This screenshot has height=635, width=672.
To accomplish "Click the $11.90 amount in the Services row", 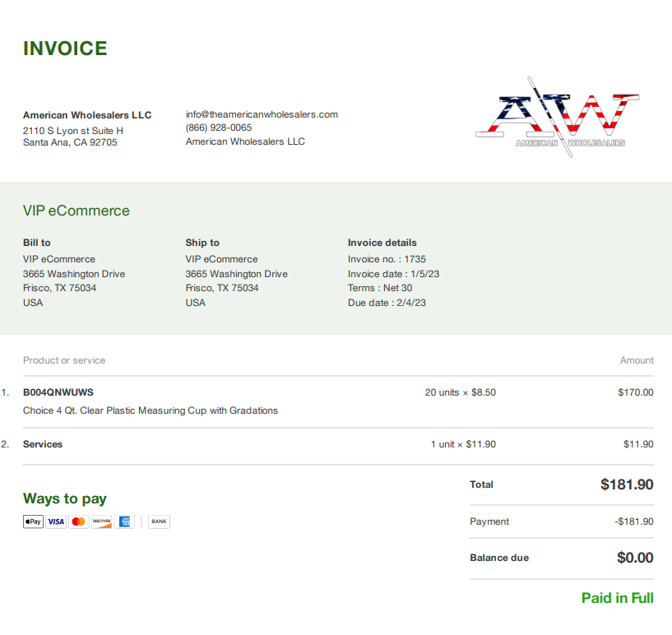I will pyautogui.click(x=638, y=444).
